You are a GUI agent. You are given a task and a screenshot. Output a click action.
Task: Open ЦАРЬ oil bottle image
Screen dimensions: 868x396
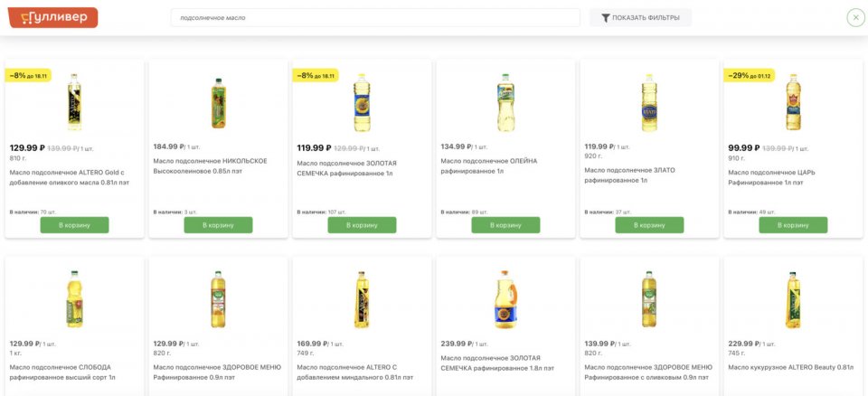(x=793, y=102)
